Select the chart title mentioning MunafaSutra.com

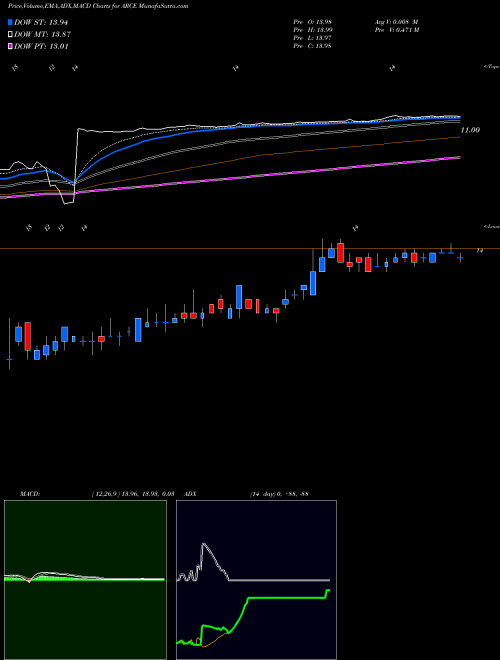click(98, 6)
